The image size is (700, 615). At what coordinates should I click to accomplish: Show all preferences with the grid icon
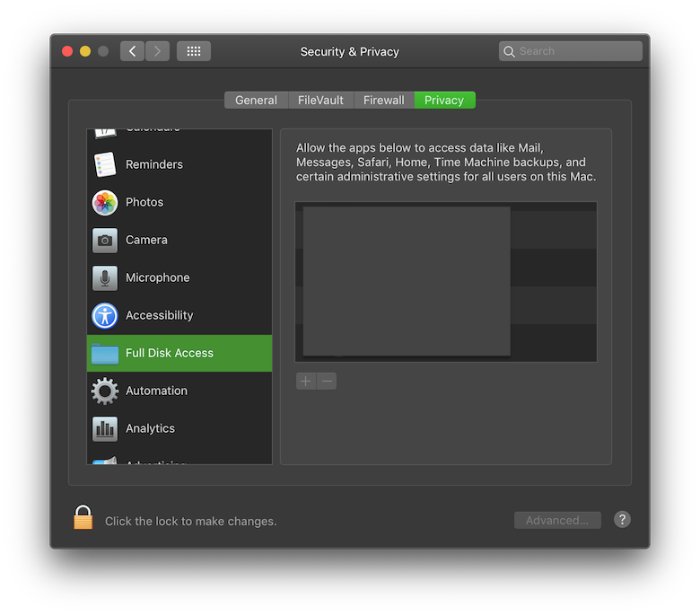193,51
